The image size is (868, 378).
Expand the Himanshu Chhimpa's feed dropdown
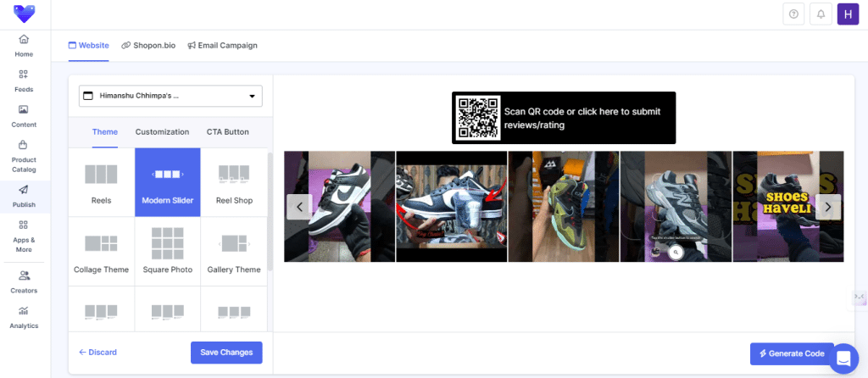point(170,96)
